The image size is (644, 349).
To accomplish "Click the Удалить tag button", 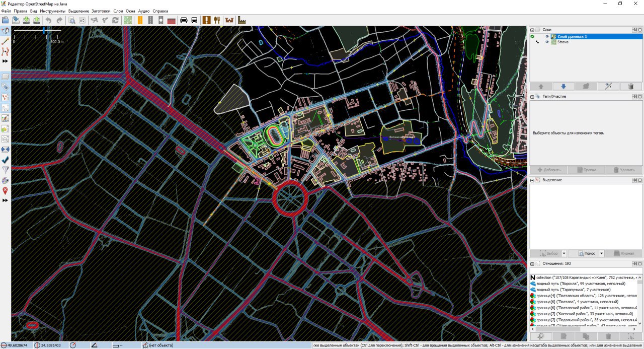I will coord(623,170).
